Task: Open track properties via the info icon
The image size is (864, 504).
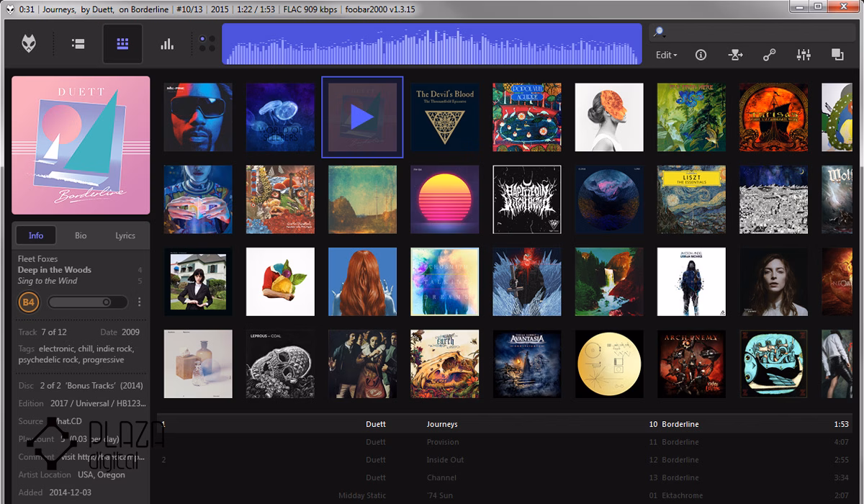Action: click(701, 55)
